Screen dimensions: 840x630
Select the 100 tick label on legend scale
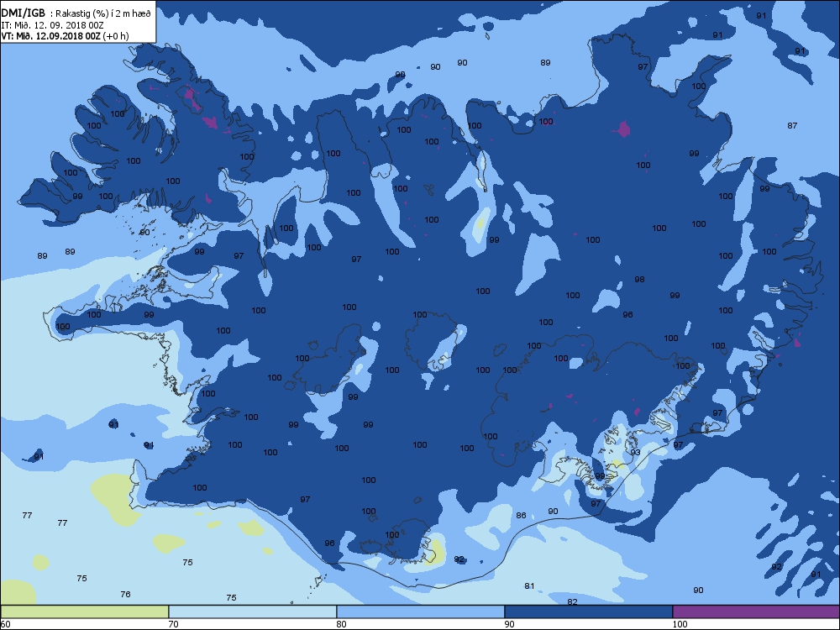pyautogui.click(x=680, y=624)
